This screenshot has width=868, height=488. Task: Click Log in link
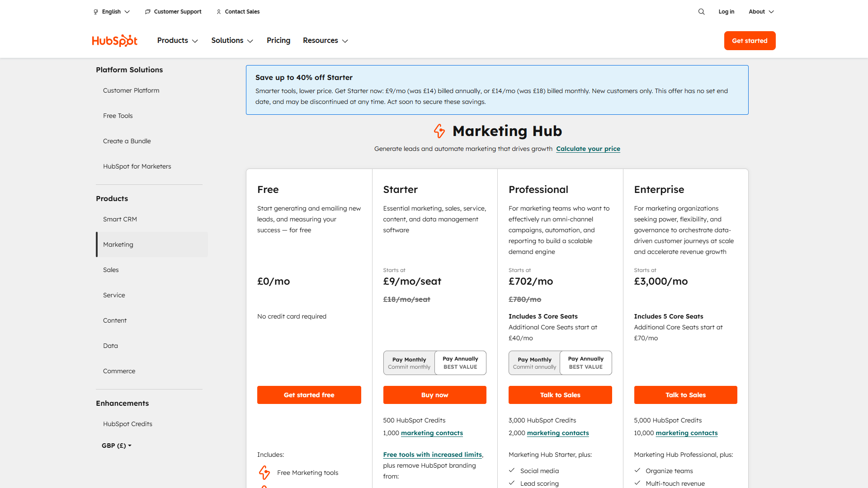tap(726, 12)
